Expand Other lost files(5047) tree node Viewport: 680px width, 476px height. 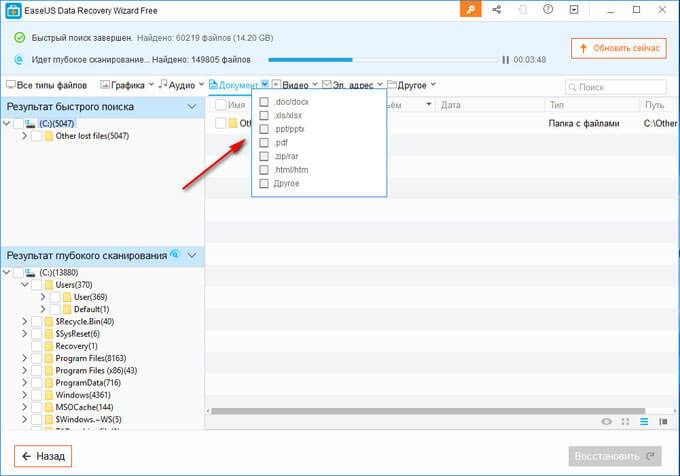coord(25,136)
